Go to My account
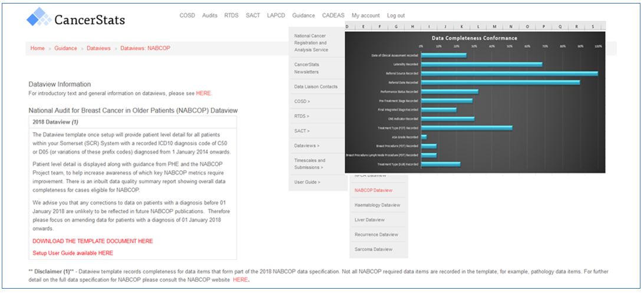The height and width of the screenshot is (294, 644). [x=365, y=15]
